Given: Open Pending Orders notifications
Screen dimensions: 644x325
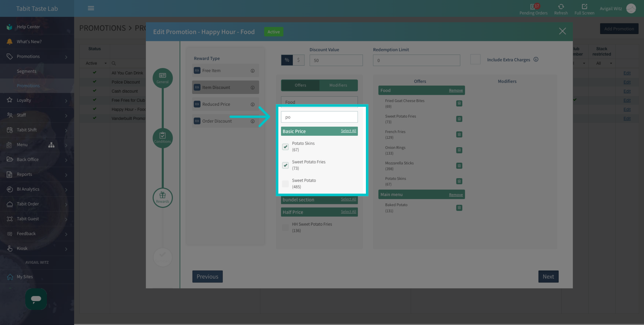Looking at the screenshot, I should 533,9.
